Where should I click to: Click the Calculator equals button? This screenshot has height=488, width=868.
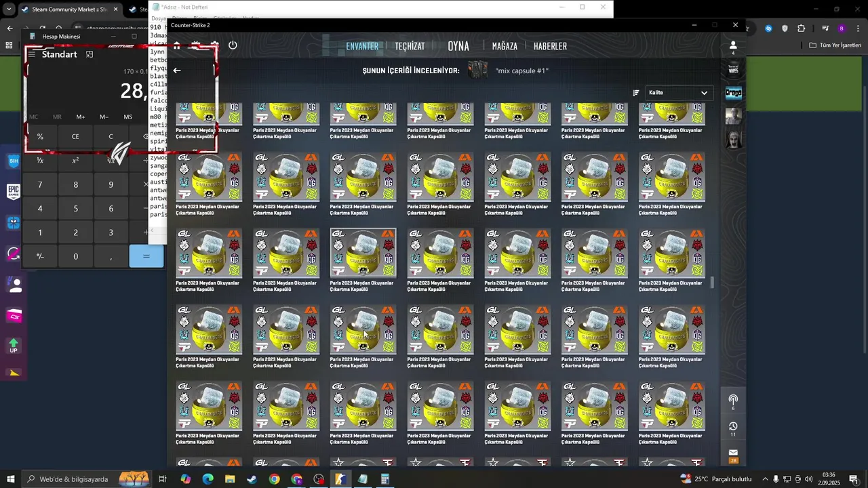[146, 256]
